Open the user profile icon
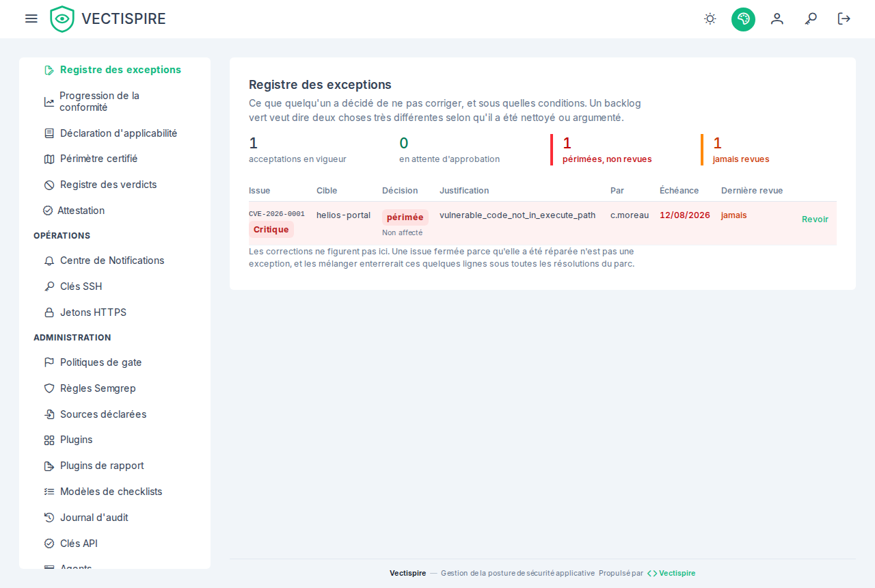 (777, 18)
